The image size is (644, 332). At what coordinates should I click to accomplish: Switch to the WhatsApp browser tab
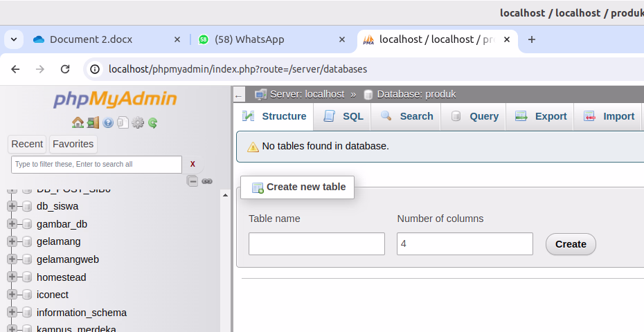tap(271, 39)
